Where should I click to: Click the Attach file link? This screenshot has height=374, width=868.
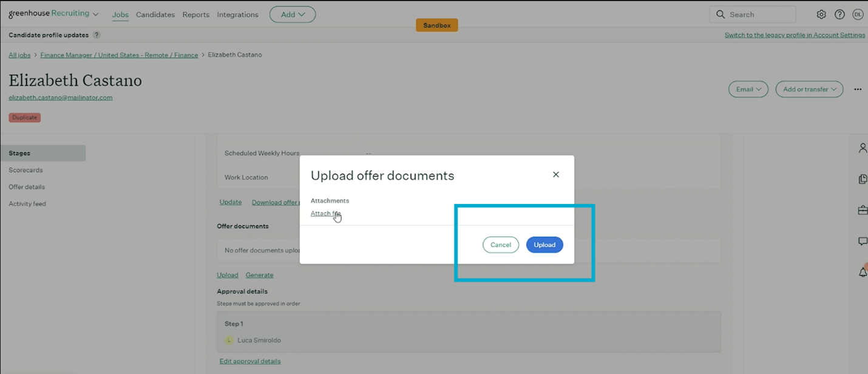coord(325,214)
